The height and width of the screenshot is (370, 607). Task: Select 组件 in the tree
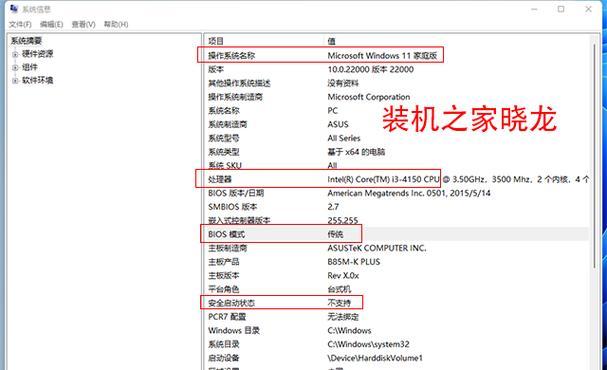pos(30,67)
